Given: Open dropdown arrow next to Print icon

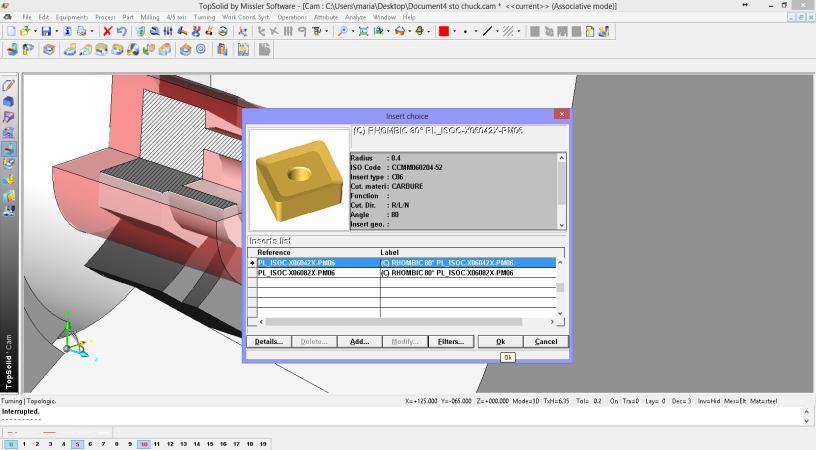Looking at the screenshot, I should 92,32.
